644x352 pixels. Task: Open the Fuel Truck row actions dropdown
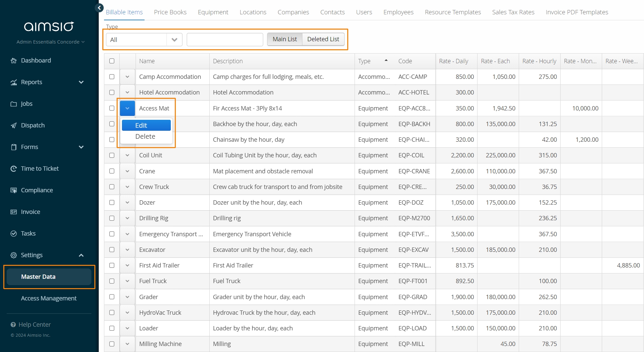click(x=127, y=281)
